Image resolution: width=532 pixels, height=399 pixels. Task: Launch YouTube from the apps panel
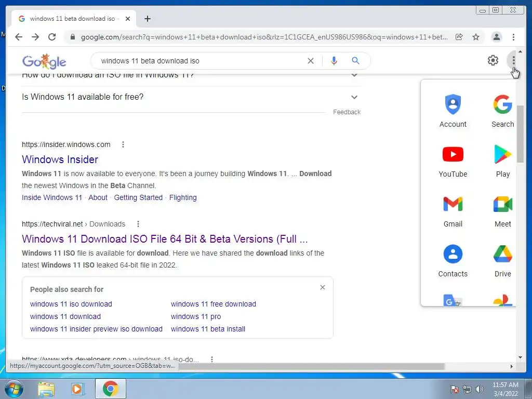[453, 161]
